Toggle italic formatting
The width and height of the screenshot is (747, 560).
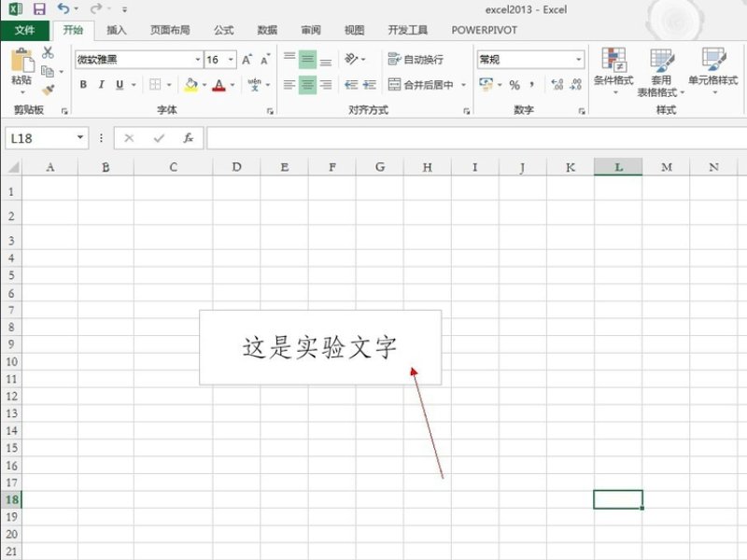click(x=102, y=83)
